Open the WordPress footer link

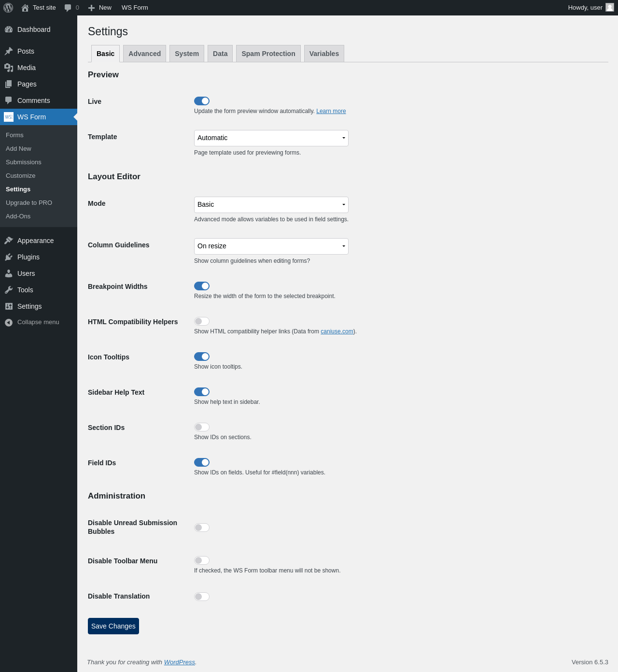point(180,662)
